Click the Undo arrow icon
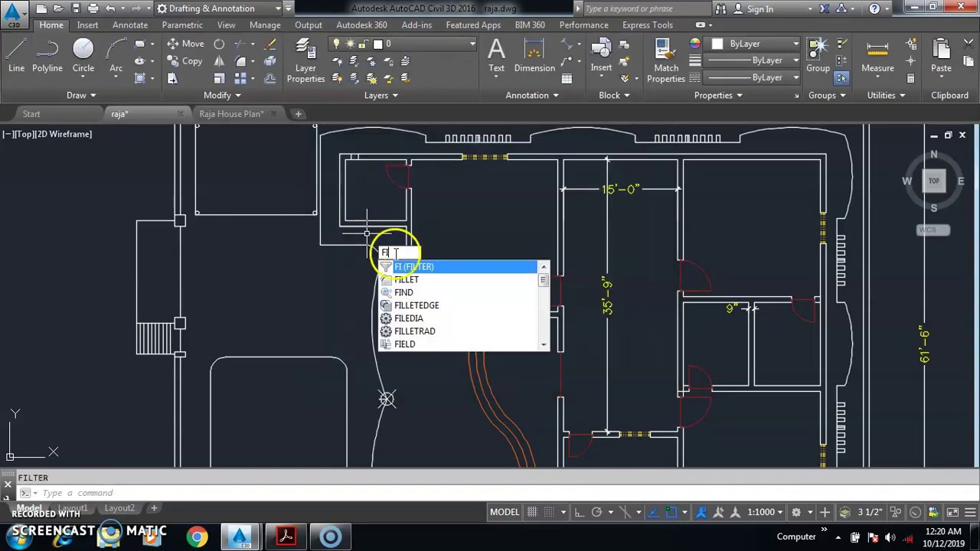Viewport: 980px width, 551px height. (110, 8)
